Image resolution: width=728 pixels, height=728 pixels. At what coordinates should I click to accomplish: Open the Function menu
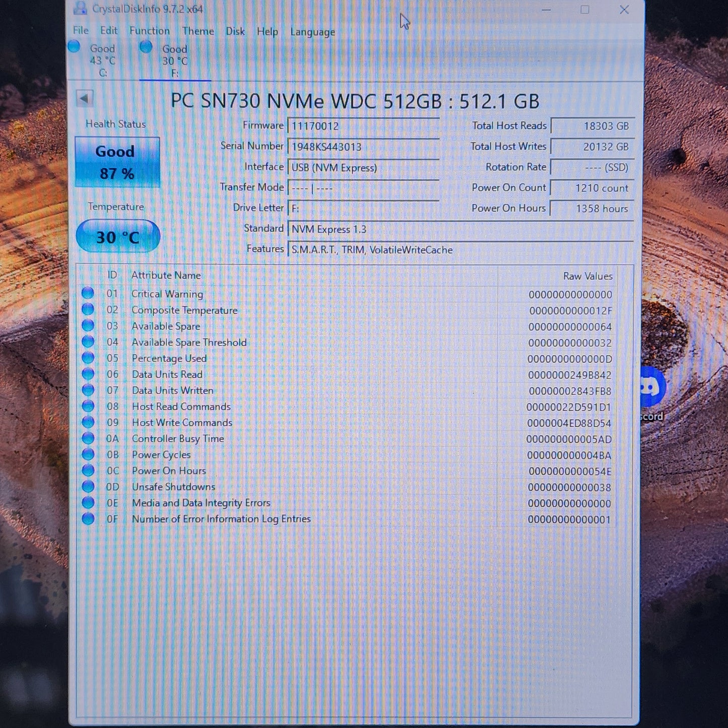coord(150,31)
